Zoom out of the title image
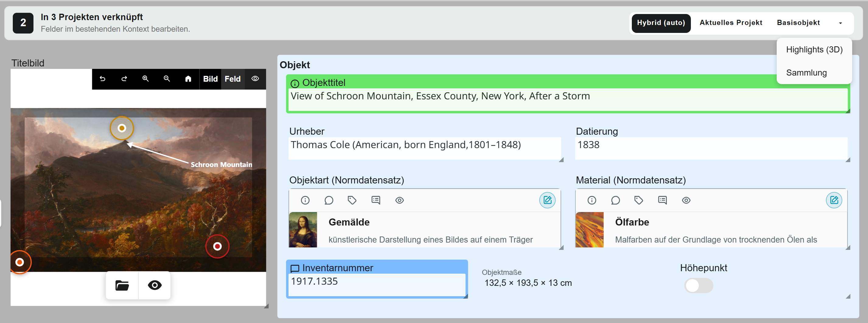This screenshot has height=323, width=868. 166,79
